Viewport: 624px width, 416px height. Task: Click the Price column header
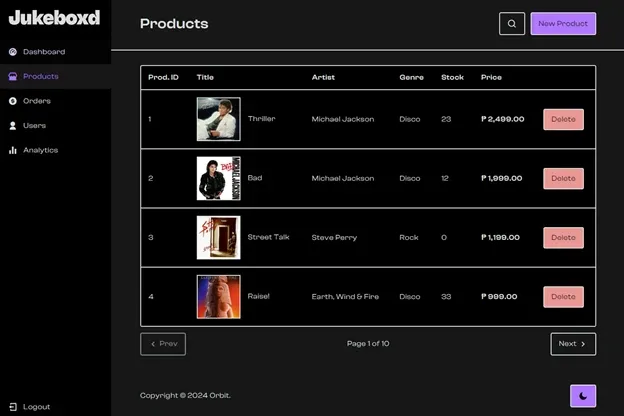coord(491,77)
